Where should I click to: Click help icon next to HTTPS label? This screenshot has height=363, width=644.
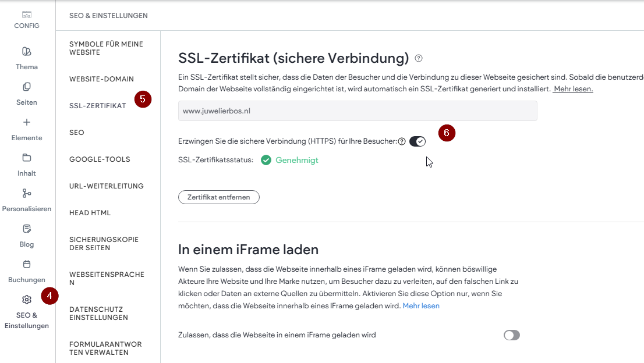402,141
